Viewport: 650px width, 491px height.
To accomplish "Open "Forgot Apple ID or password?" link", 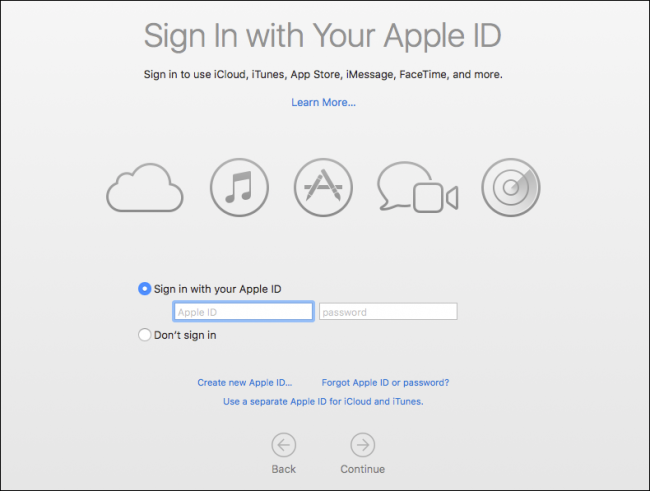I will pyautogui.click(x=385, y=382).
